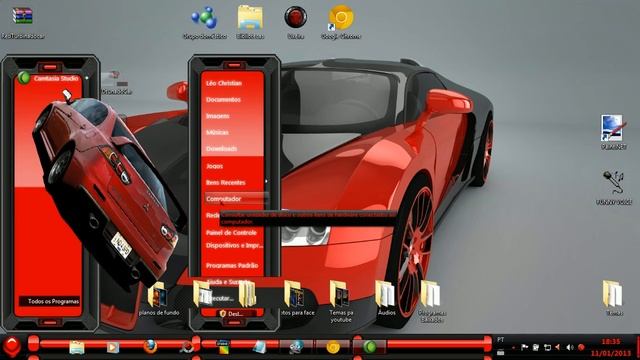Viewport: 640px width, 360px height.
Task: Open Jogos from the Start menu
Action: [x=214, y=167]
